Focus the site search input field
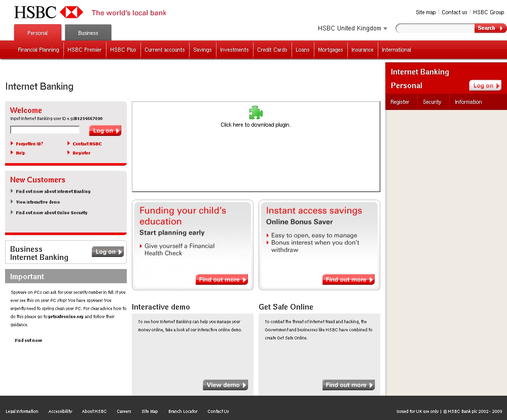Image resolution: width=507 pixels, height=420 pixels. tap(435, 28)
